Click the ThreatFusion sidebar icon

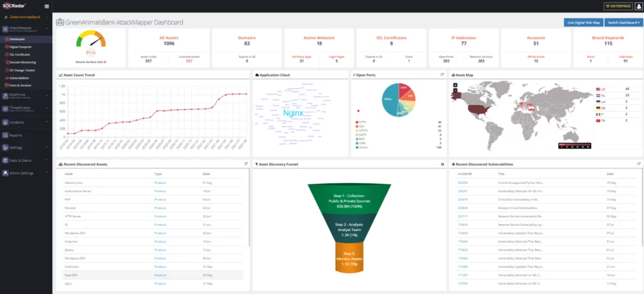tap(5, 108)
